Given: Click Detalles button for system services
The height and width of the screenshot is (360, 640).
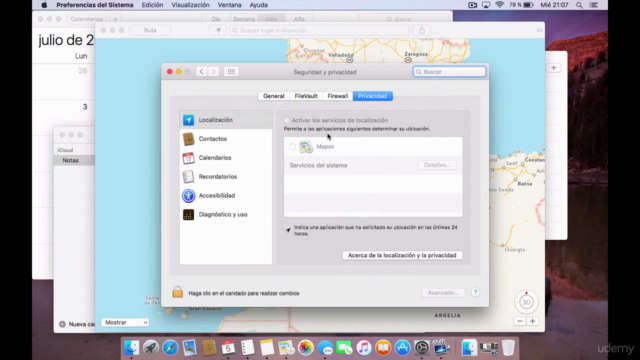Looking at the screenshot, I should [x=437, y=165].
